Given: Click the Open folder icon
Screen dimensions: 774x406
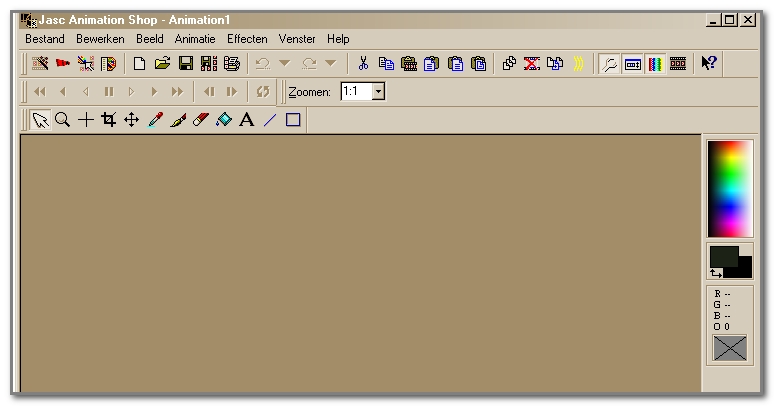Looking at the screenshot, I should (162, 63).
